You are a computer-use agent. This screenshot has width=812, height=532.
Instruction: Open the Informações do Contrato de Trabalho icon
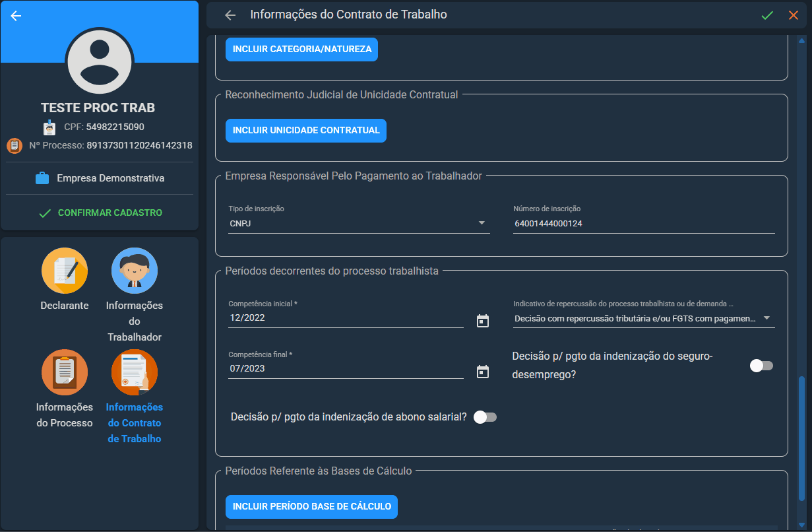[135, 372]
